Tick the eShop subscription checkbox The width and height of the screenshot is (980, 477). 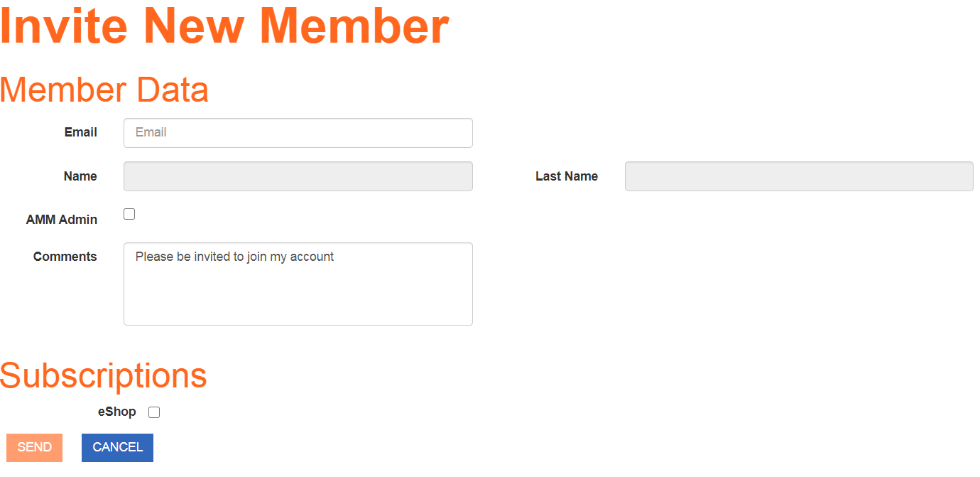[154, 412]
